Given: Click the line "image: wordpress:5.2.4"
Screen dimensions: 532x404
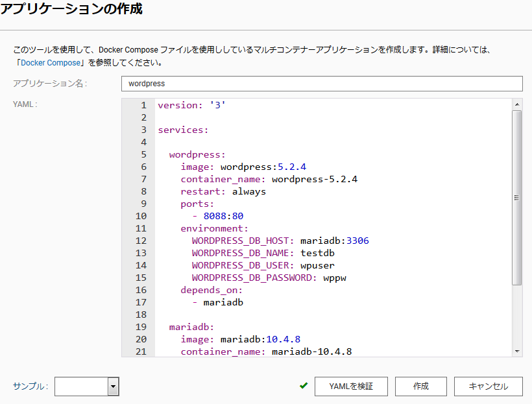Looking at the screenshot, I should click(243, 167).
